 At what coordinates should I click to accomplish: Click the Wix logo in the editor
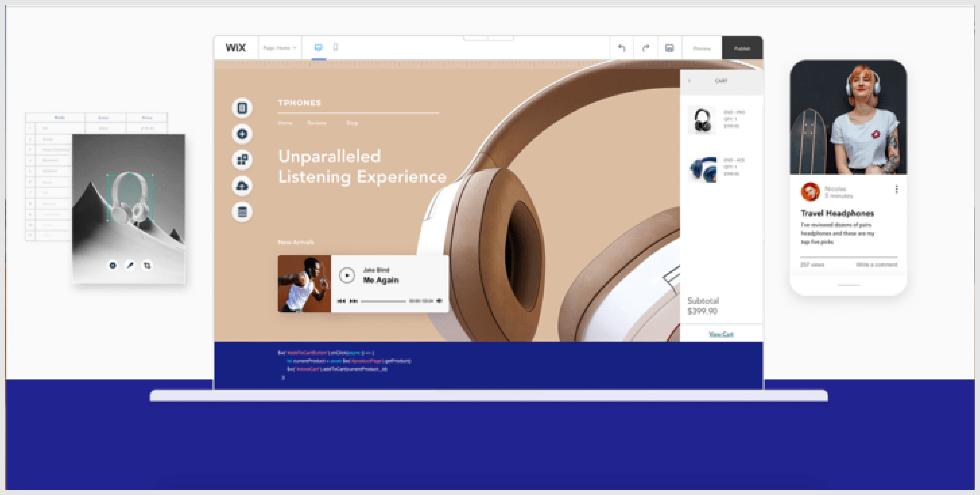point(235,48)
